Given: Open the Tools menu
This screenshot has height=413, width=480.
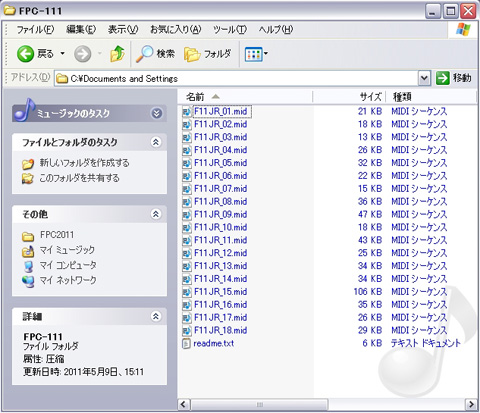Looking at the screenshot, I should [x=230, y=30].
